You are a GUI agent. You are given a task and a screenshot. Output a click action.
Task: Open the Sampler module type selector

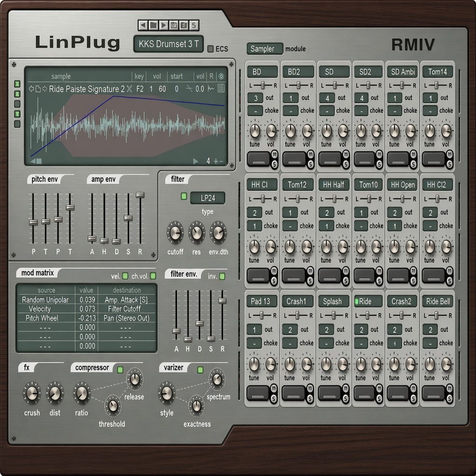264,48
